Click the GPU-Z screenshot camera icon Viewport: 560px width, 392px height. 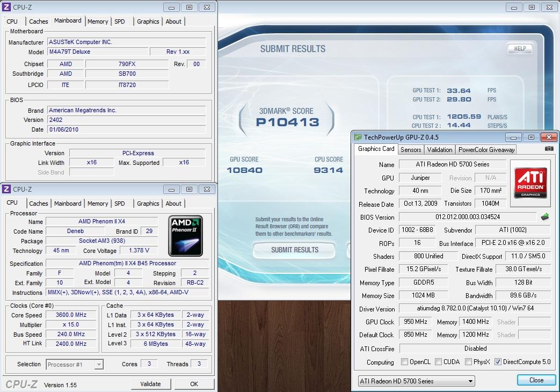549,149
